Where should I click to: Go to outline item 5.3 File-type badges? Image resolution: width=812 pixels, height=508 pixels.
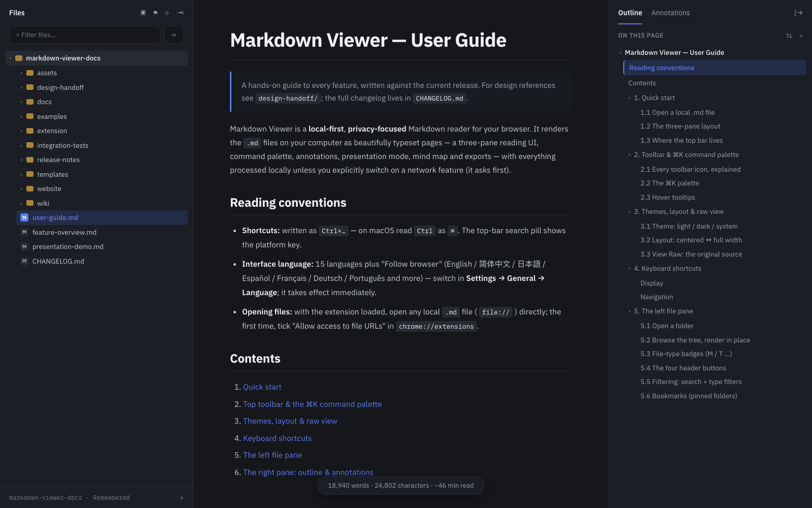[x=686, y=354]
